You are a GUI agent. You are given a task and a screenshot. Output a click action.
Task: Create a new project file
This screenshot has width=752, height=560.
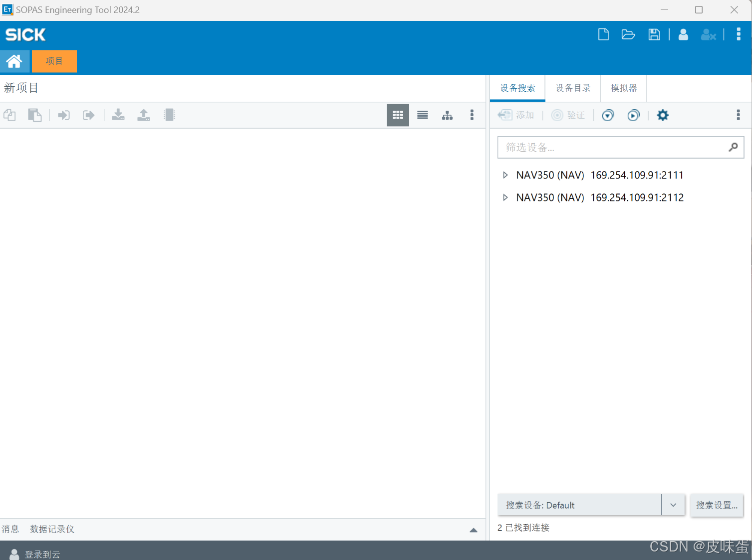(x=603, y=34)
